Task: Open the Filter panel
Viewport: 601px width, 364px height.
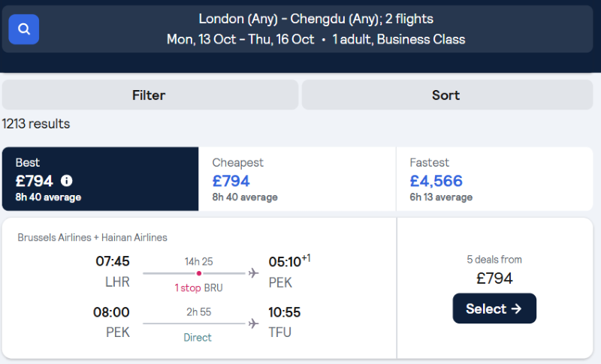Action: (x=150, y=95)
